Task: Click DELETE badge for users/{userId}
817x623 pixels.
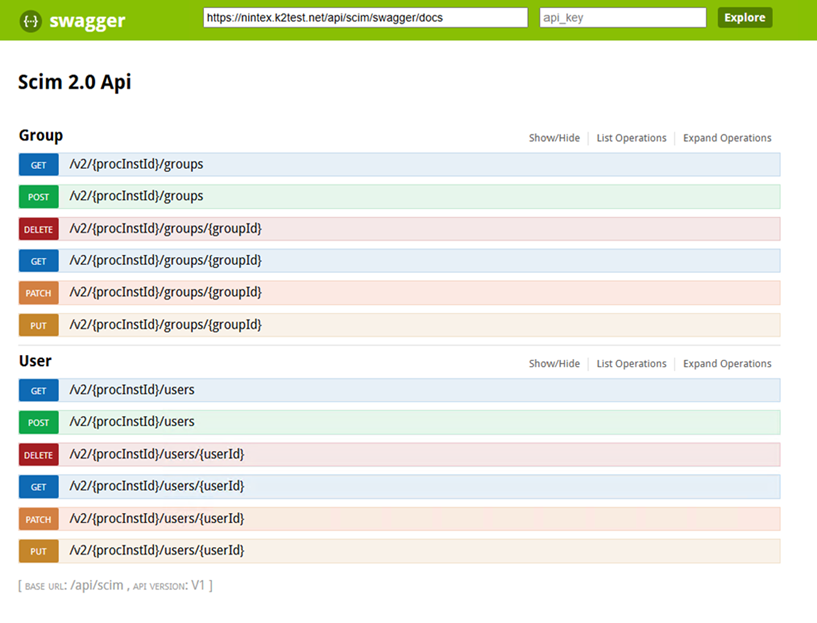Action: 39,455
